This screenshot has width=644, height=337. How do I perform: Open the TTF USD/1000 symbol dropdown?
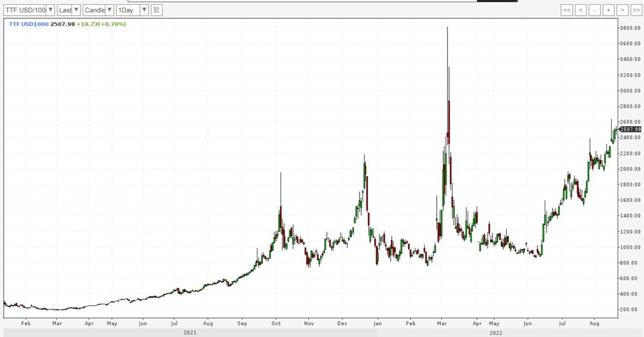[x=29, y=10]
